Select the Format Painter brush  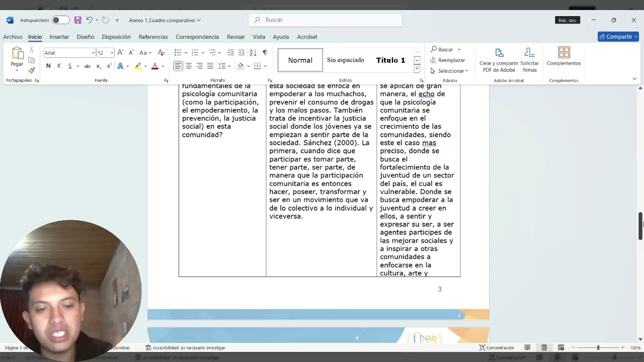click(x=31, y=70)
